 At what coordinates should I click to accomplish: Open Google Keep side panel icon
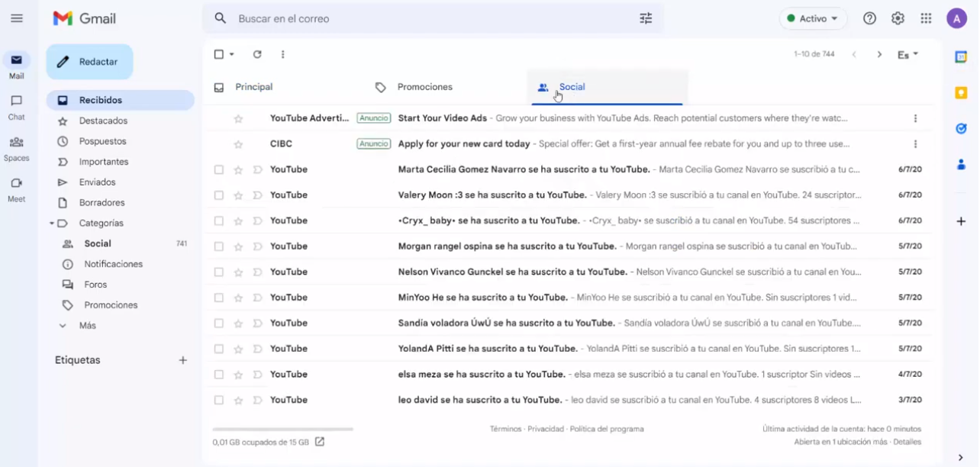pos(961,92)
